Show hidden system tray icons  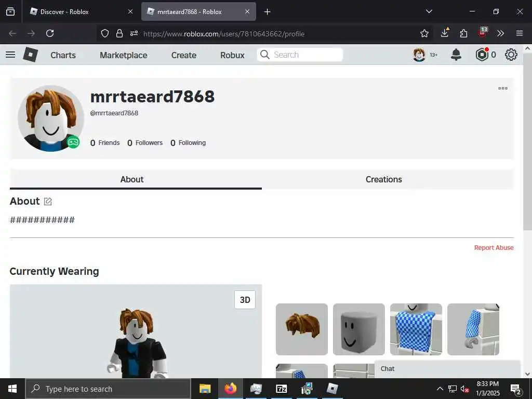(x=440, y=389)
